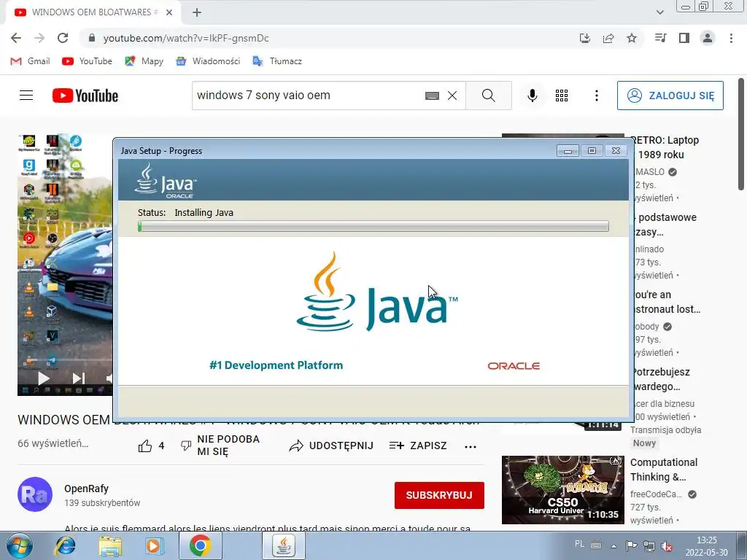Screen dimensions: 747x560
Task: Open Internet Explorer from taskbar
Action: point(65,546)
